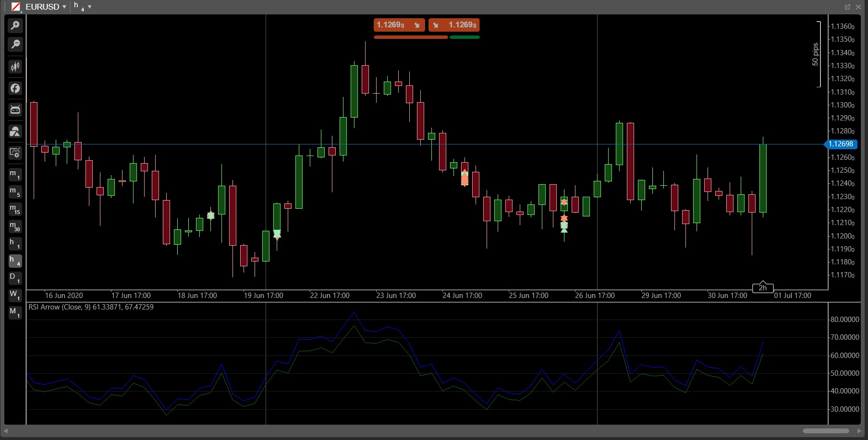Click the Facebook share icon
Screen dimensions: 868x440
tap(15, 88)
